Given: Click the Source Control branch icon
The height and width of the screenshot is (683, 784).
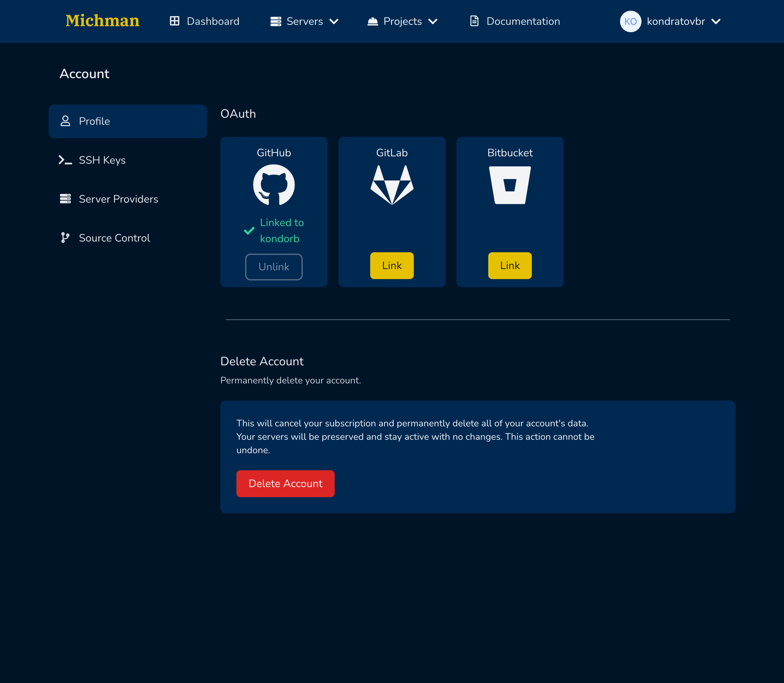Looking at the screenshot, I should tap(65, 238).
